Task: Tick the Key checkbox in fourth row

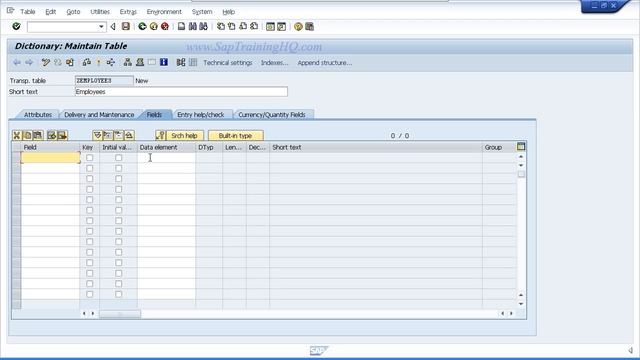Action: (89, 189)
